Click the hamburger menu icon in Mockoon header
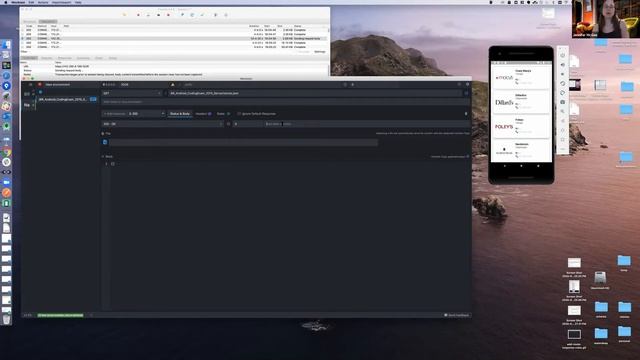Screen dimensions: 640x360 [x=30, y=84]
